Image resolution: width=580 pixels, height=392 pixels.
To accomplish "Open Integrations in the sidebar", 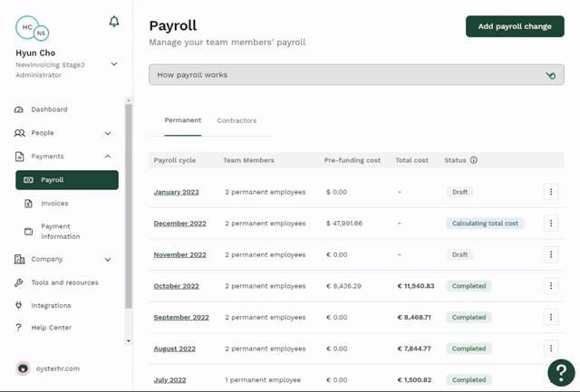I will coord(51,306).
